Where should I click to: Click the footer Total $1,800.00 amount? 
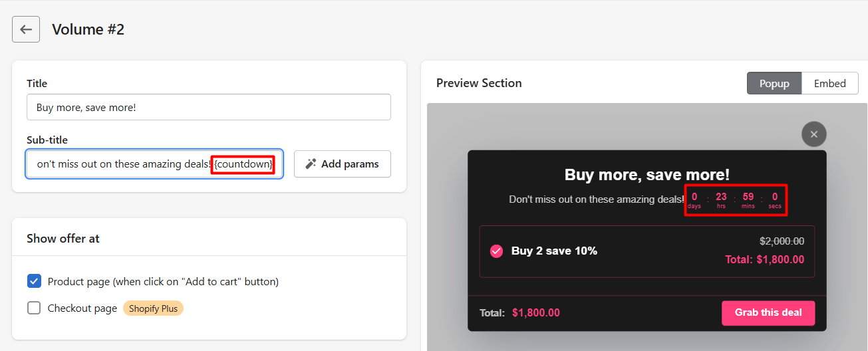pyautogui.click(x=536, y=313)
